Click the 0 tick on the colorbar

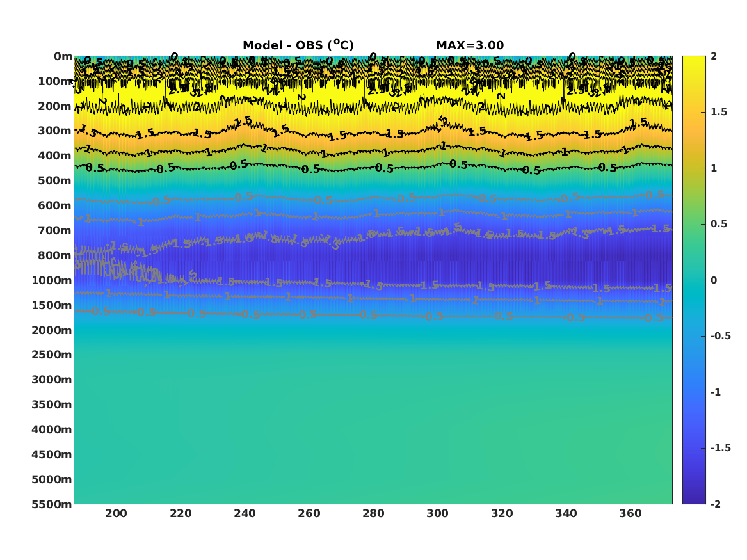(714, 280)
